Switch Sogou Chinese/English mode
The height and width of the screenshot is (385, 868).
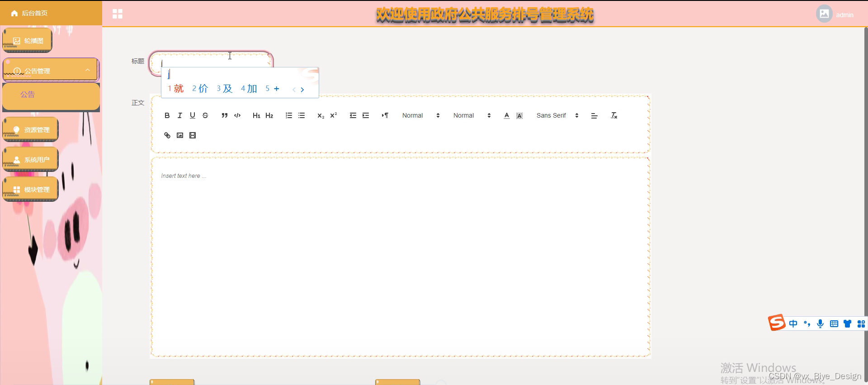coord(793,323)
